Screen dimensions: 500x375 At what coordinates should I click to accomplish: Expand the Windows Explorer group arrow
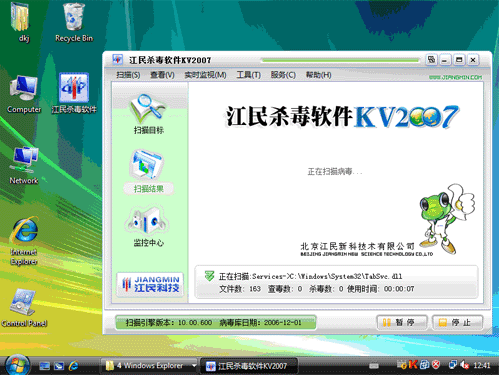tap(193, 366)
